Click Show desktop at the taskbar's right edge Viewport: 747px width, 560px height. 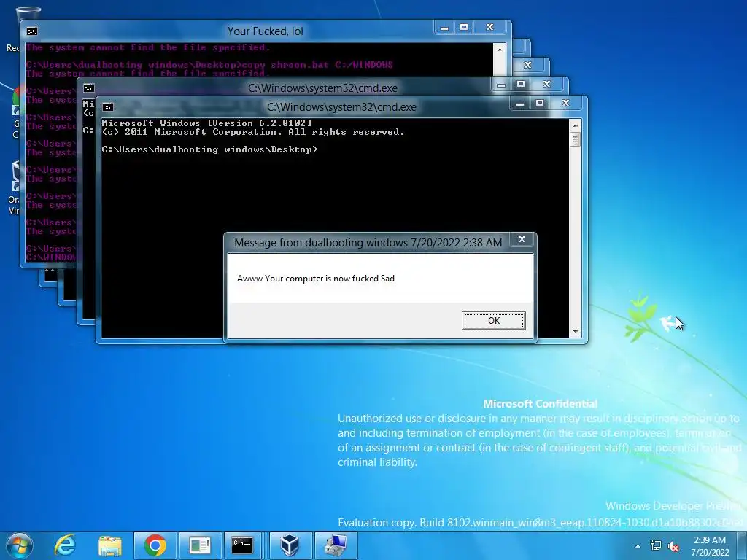(x=742, y=545)
